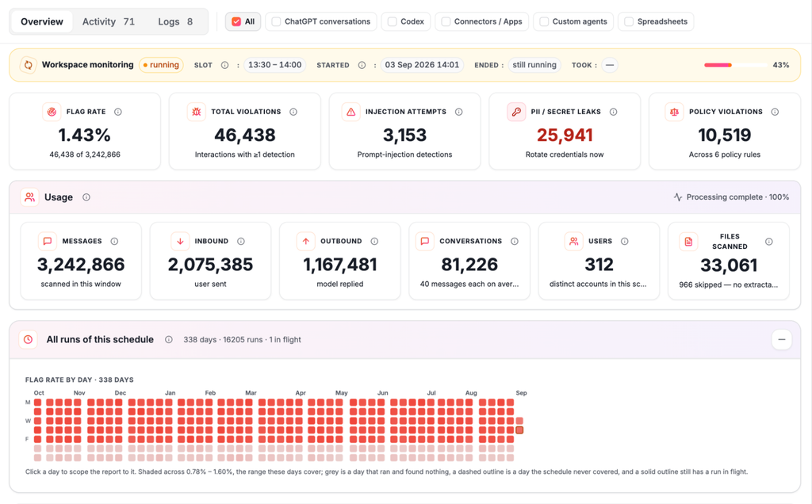This screenshot has height=504, width=812.
Task: Open info icon beside Files Scanned
Action: tap(769, 242)
